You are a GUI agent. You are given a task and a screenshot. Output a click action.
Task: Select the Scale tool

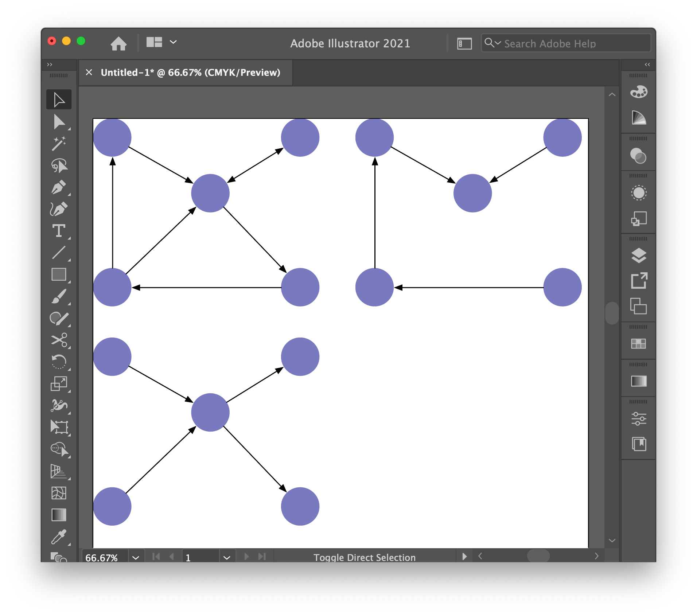(59, 384)
